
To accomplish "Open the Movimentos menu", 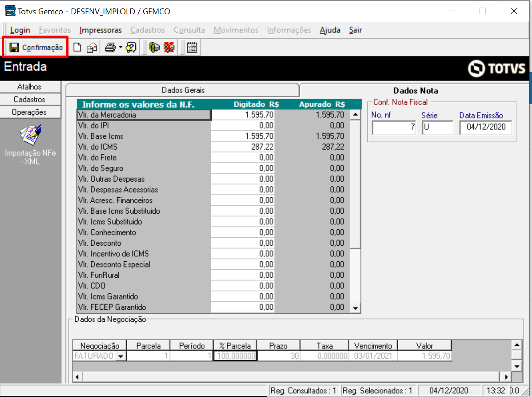I will (x=236, y=30).
